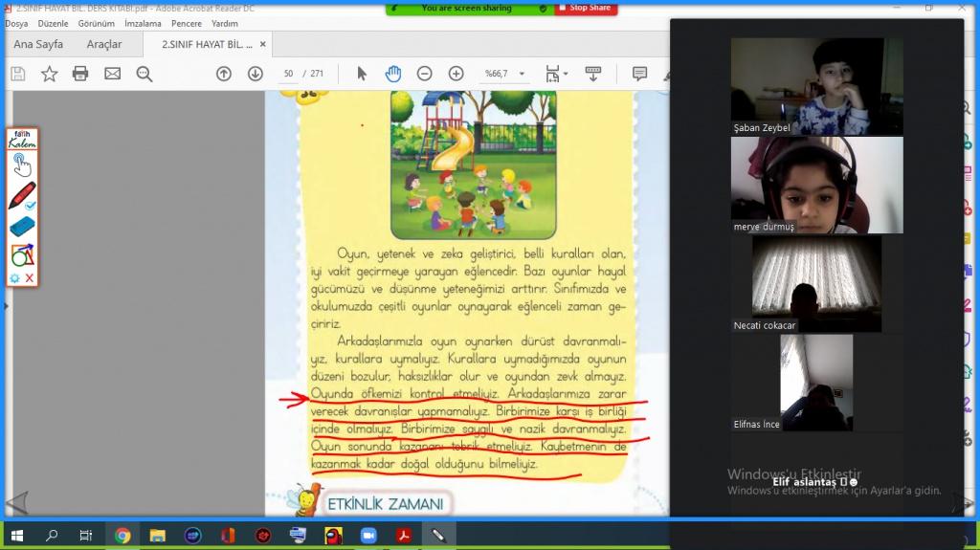Select the touch pointer mode in Fatih Kalem
980x550 pixels.
22,165
